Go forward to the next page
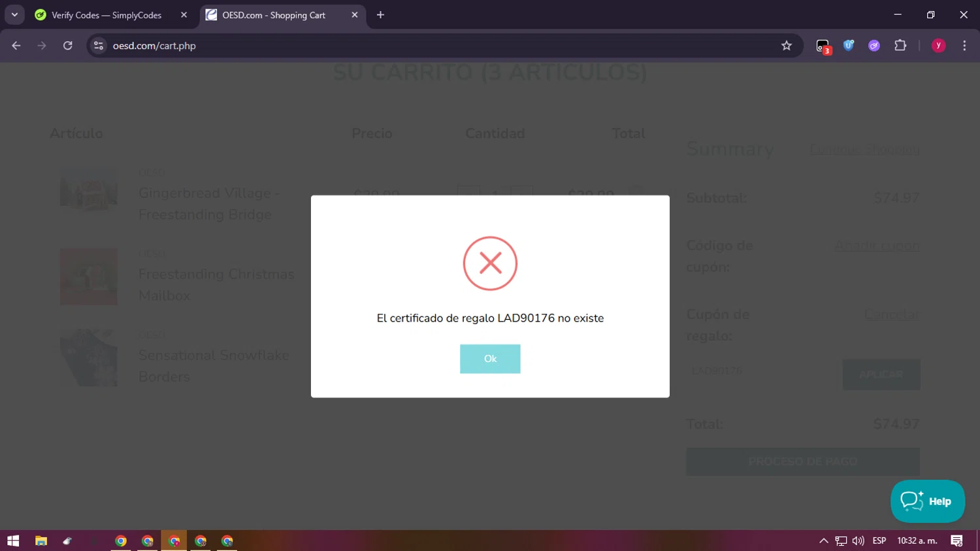Screen dimensions: 980x551 42,46
